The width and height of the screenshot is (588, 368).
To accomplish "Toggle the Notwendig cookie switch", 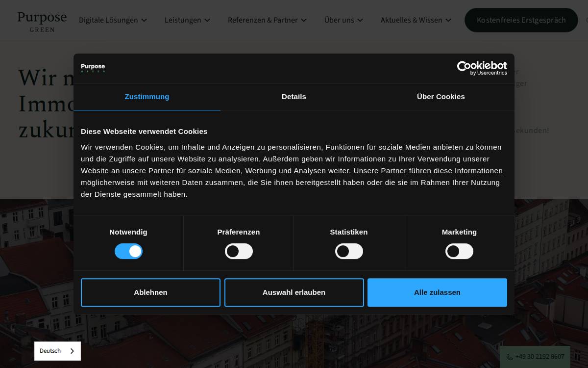I will pos(128,251).
